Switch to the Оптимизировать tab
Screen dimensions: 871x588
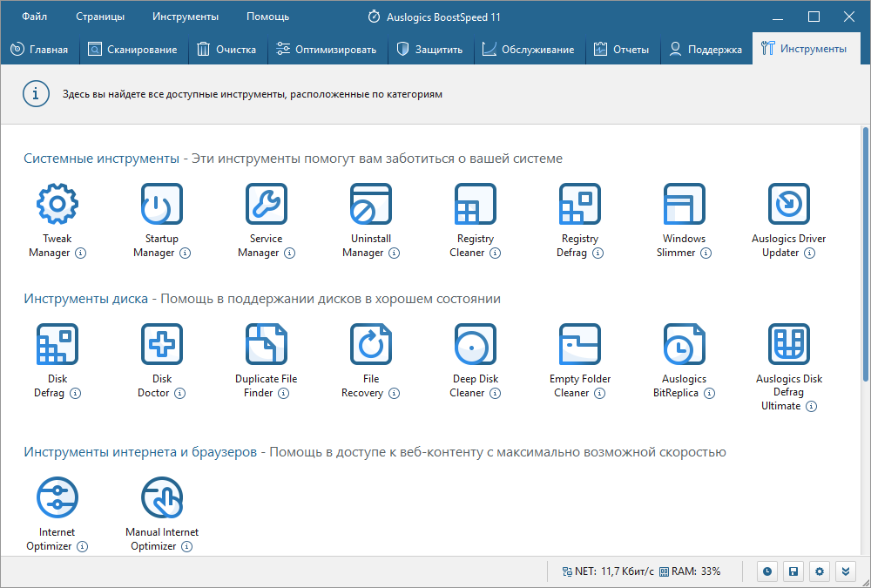click(327, 50)
